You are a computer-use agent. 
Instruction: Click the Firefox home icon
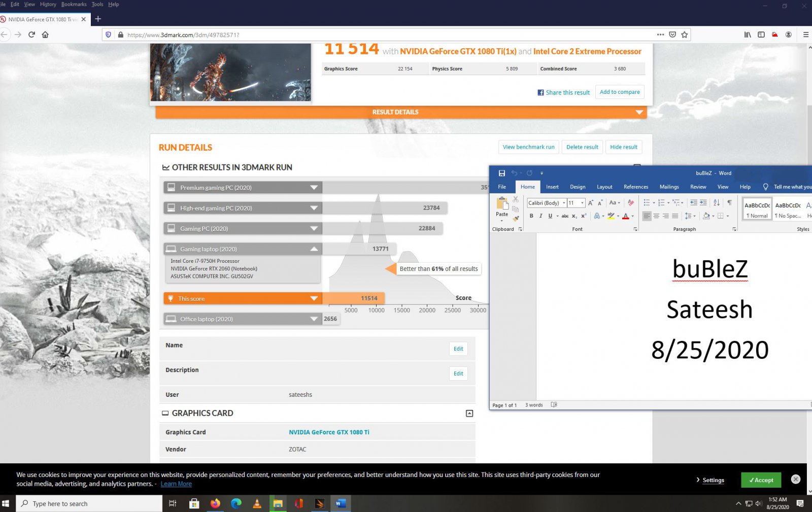[x=45, y=35]
